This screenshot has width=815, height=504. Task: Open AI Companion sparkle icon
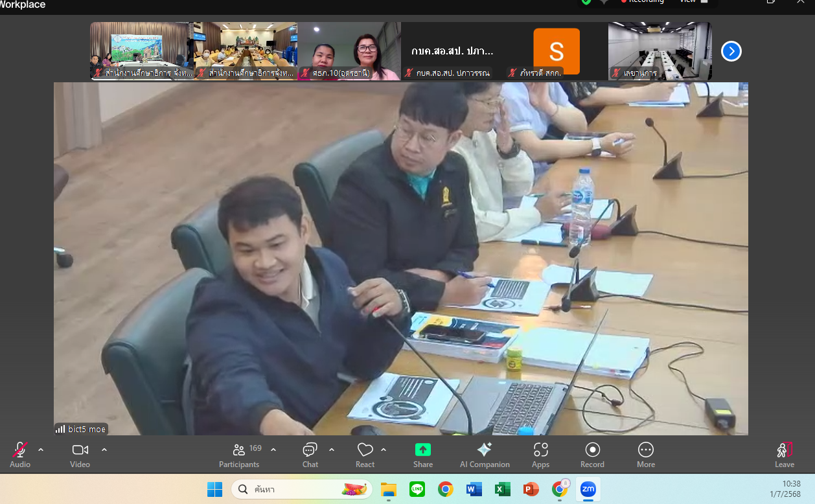(x=485, y=454)
